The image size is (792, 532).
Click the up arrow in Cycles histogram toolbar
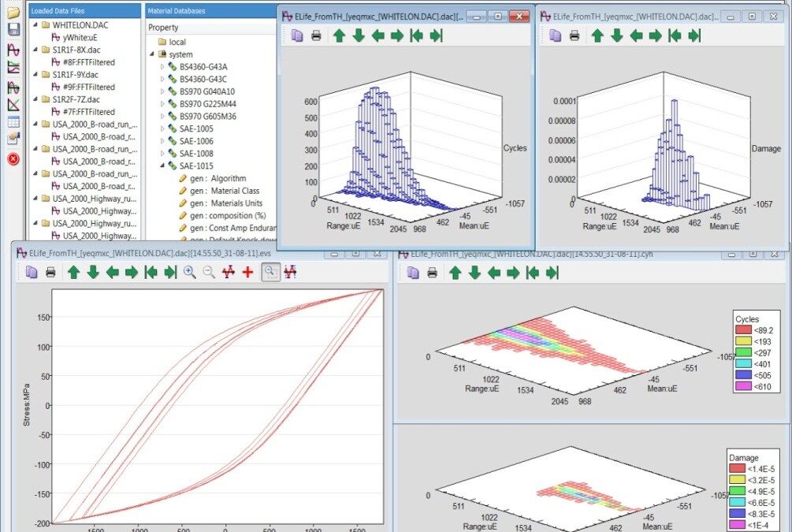pos(340,35)
